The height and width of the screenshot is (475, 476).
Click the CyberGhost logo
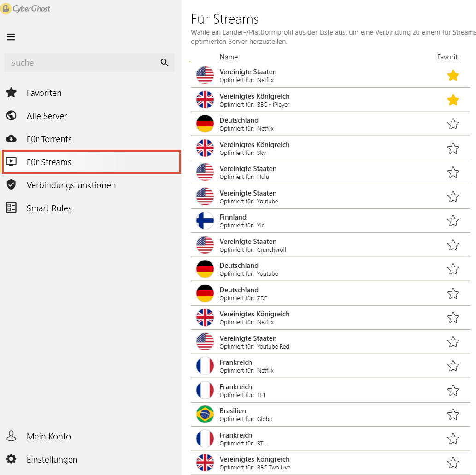25,8
